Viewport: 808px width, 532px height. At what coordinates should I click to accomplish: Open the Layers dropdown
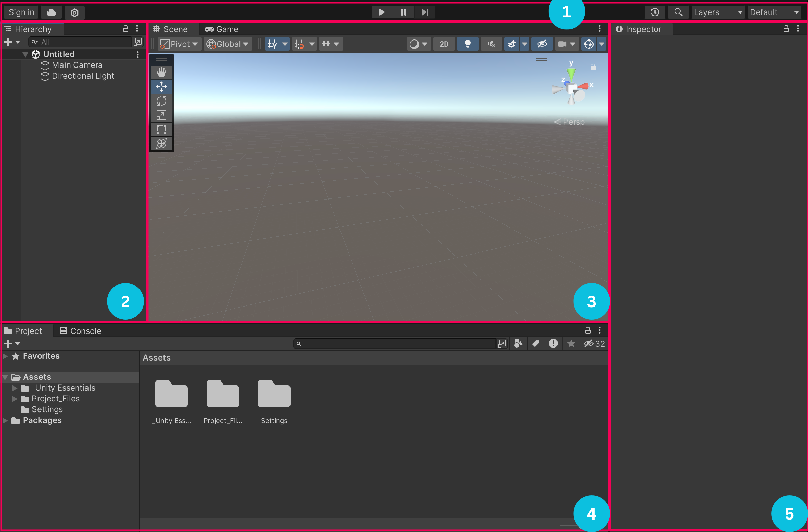point(718,12)
